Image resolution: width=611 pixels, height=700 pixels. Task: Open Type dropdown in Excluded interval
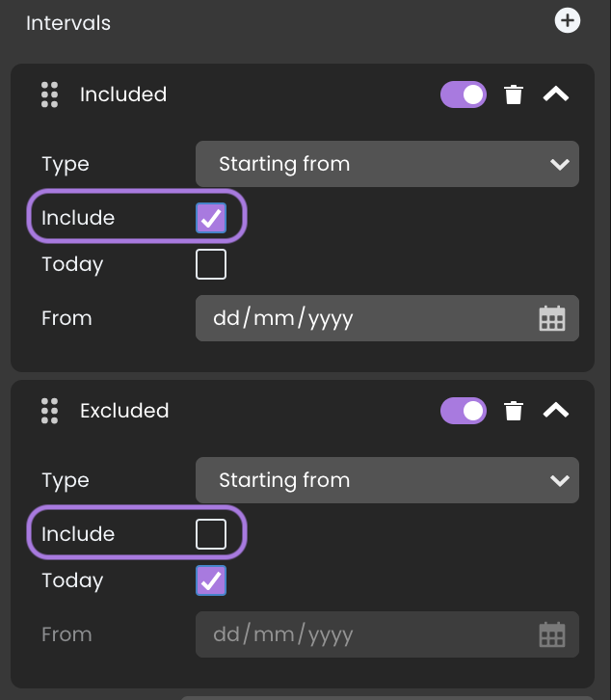387,480
